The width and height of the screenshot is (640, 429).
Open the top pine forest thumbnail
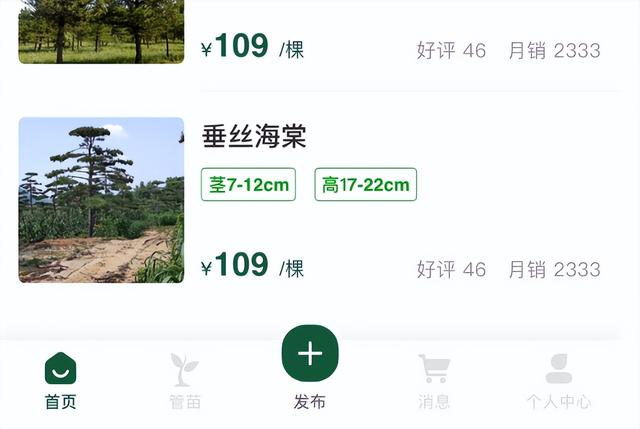click(101, 32)
